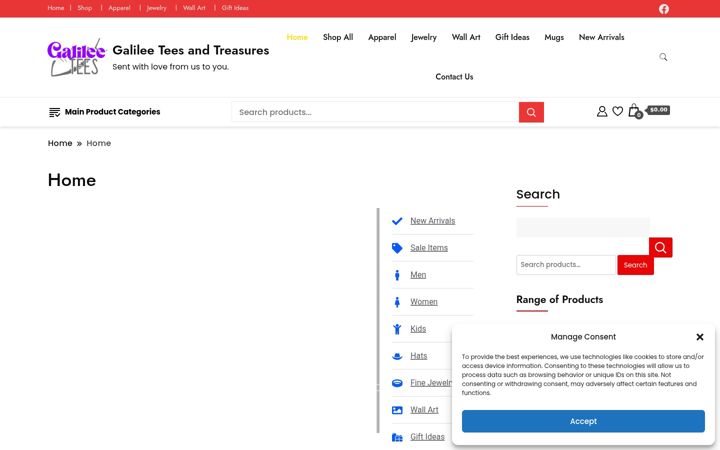Viewport: 720px width, 450px height.
Task: Click the Men person icon
Action: [397, 275]
